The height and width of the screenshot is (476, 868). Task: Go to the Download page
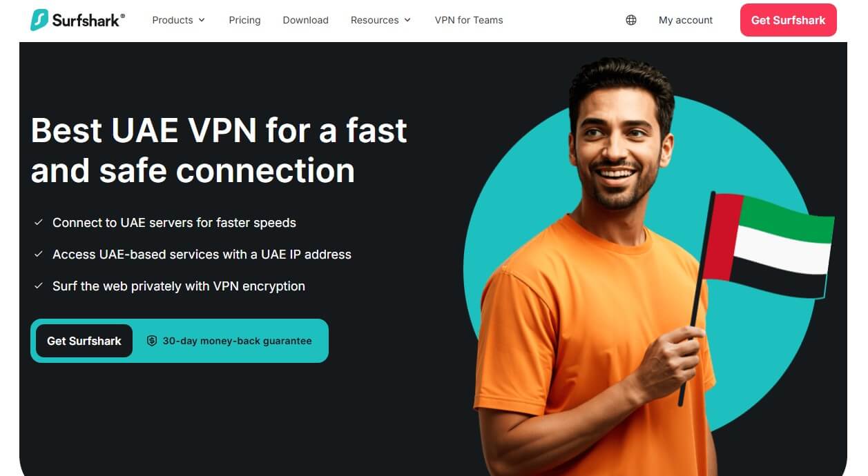click(x=305, y=20)
